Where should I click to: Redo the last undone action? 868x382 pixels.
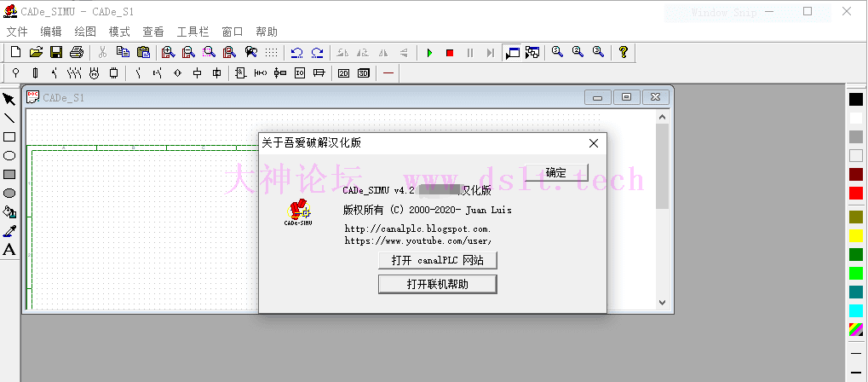click(x=317, y=53)
